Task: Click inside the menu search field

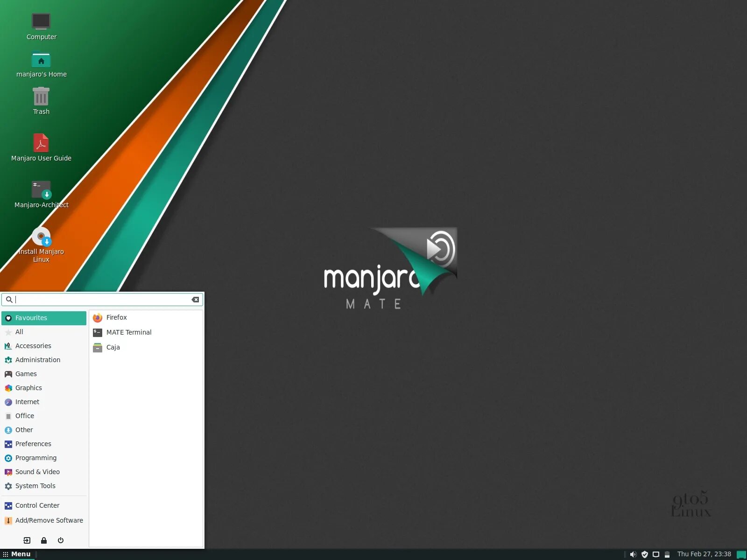Action: click(x=102, y=300)
